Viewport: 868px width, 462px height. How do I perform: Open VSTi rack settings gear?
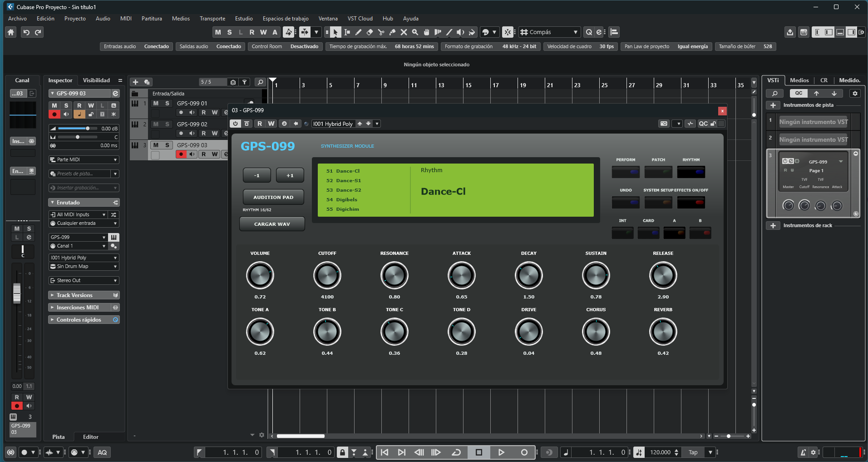click(855, 94)
